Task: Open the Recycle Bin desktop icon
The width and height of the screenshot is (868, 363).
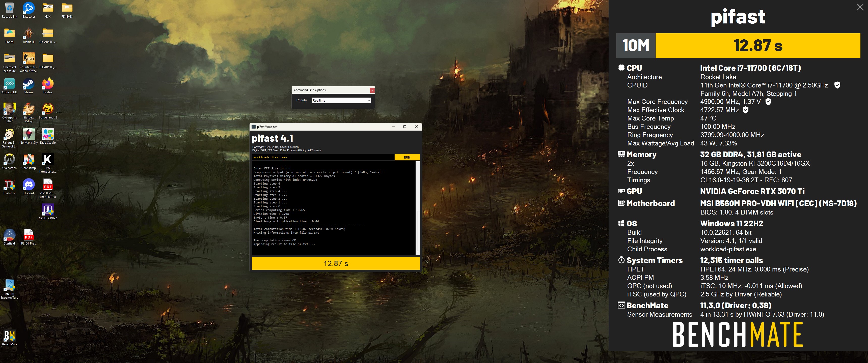Action: pyautogui.click(x=9, y=10)
